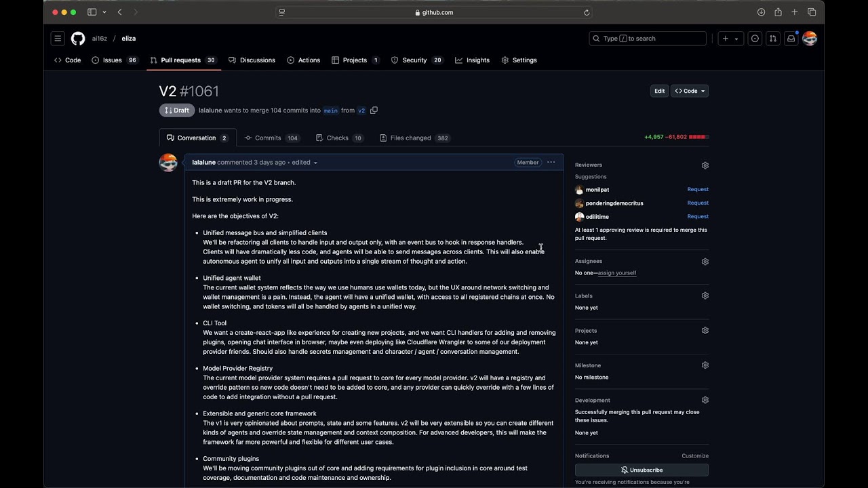Screen dimensions: 868x488
Task: Request review from odilitime
Action: tap(698, 217)
